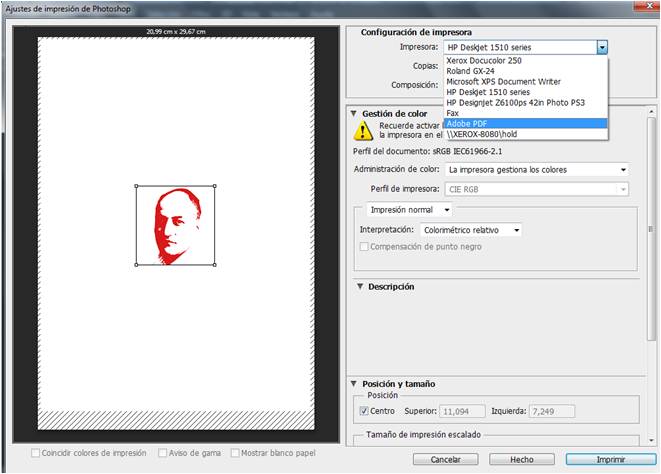The image size is (661, 474).
Task: Toggle the Aviso de gama checkbox
Action: click(x=162, y=453)
